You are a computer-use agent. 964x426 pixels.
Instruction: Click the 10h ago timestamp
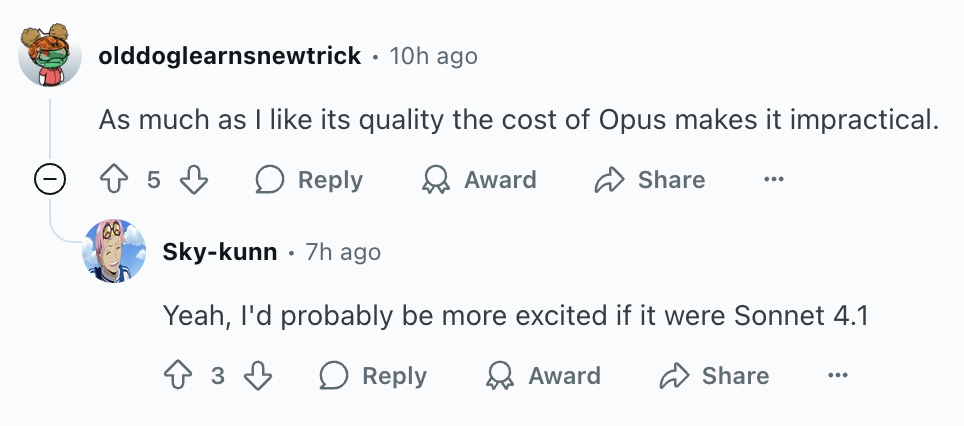click(x=433, y=56)
